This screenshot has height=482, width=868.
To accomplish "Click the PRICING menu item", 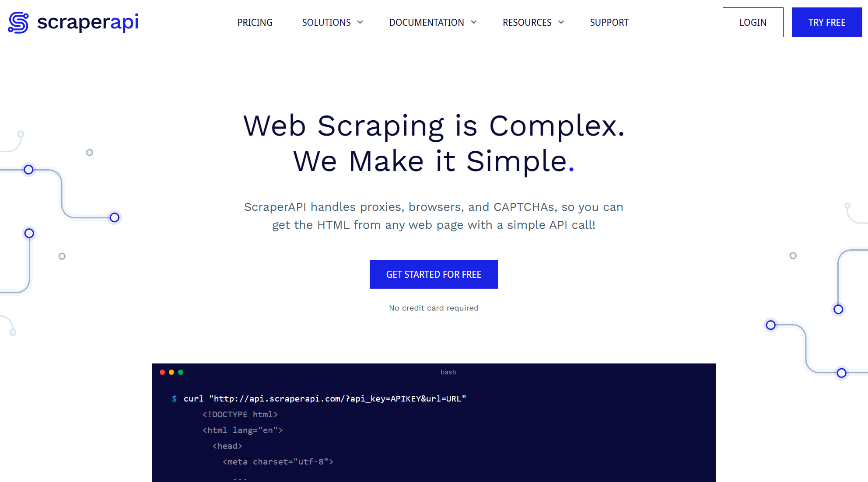I will pos(255,22).
